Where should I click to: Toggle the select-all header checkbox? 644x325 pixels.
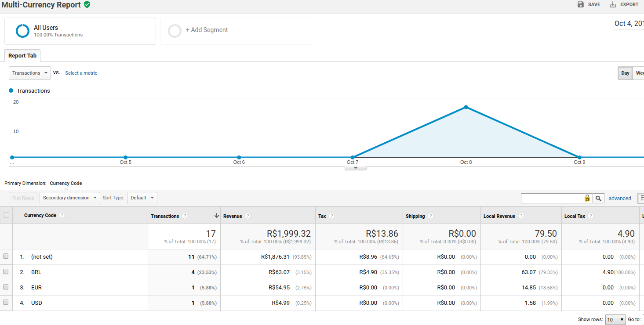coord(6,215)
